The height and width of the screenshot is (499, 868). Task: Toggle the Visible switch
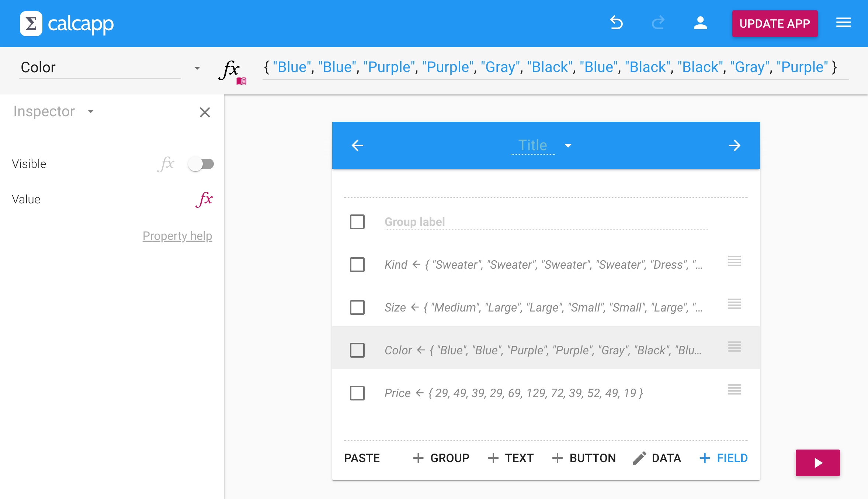click(201, 164)
